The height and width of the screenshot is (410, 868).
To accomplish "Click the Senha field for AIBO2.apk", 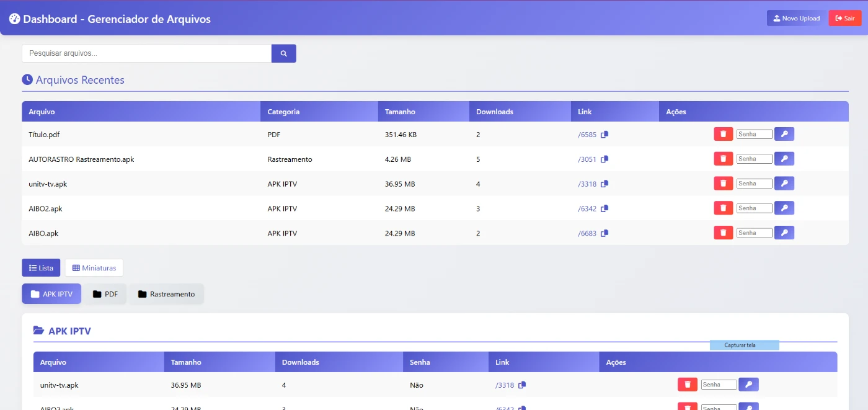I will [x=754, y=208].
